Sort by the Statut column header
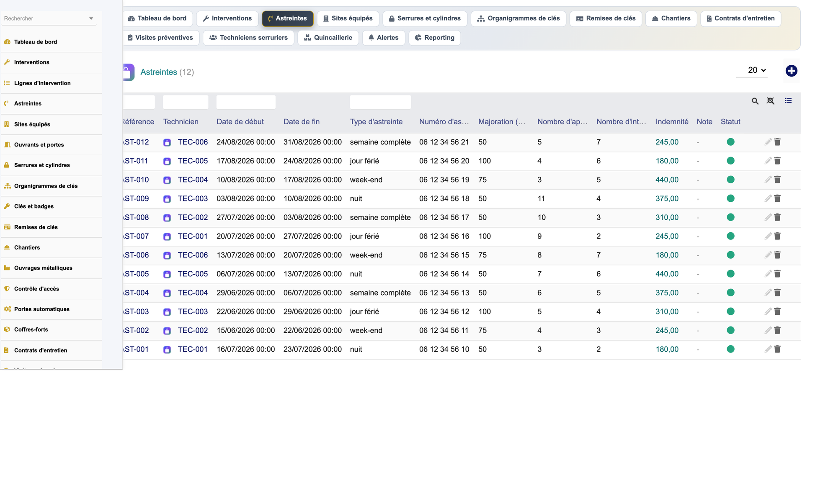Screen dimensions: 815x504 point(730,122)
